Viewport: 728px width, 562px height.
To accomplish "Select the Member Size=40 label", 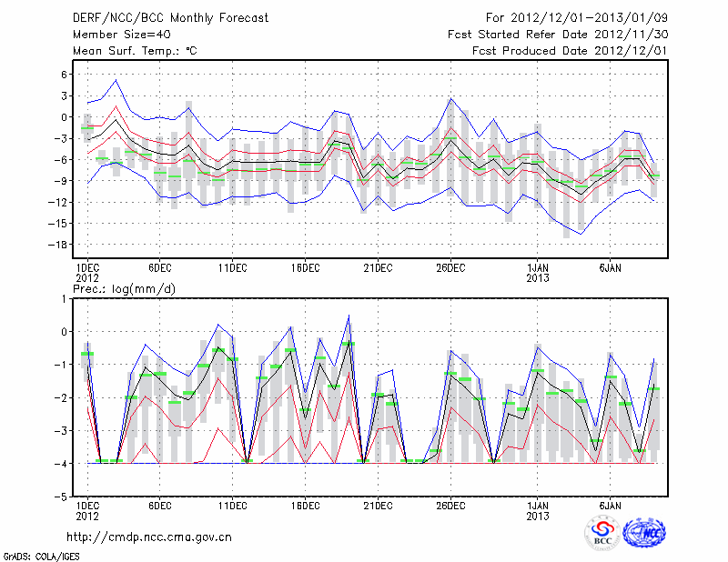I will coord(116,35).
